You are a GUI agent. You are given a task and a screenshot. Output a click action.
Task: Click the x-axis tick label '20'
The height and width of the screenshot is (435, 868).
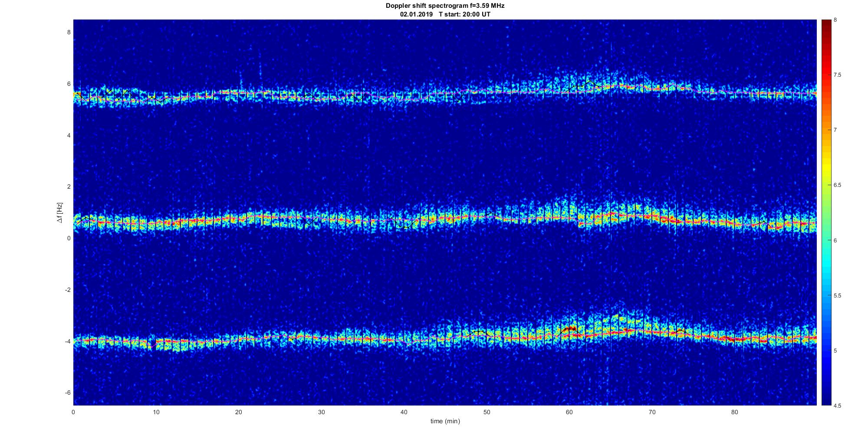(x=239, y=412)
